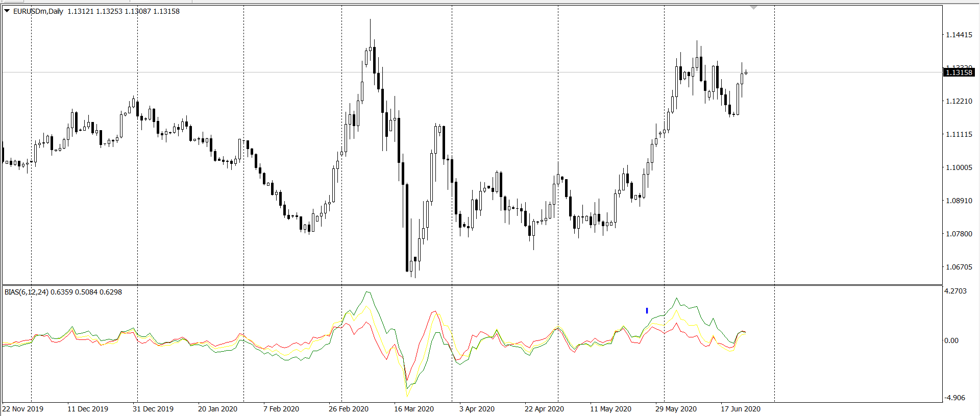This screenshot has width=980, height=416.
Task: Click the 26 Feb 2020 date label
Action: coord(349,409)
